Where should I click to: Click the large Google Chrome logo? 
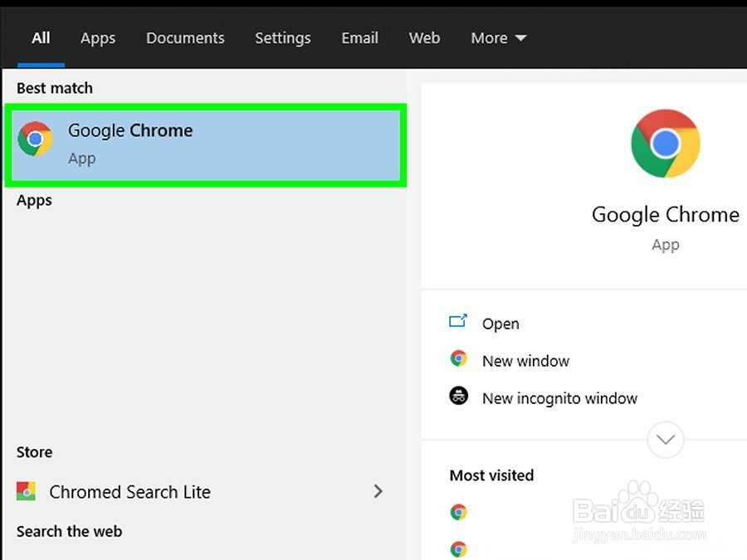[665, 144]
